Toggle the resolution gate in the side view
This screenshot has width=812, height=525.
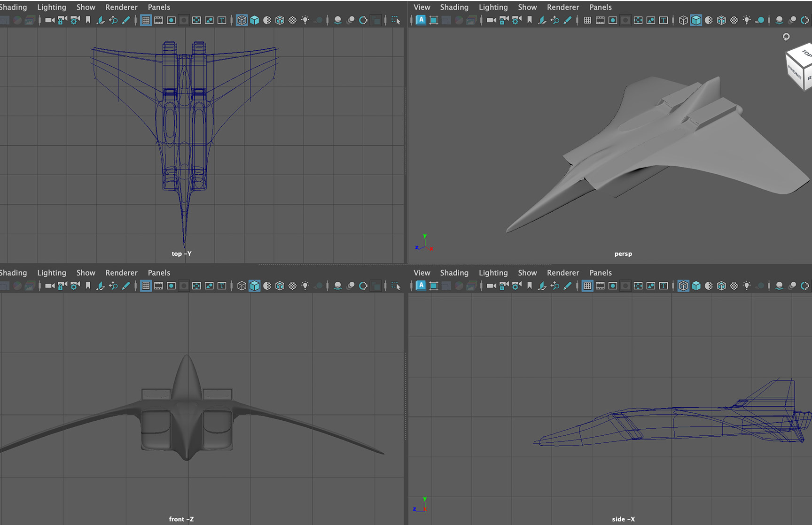coord(613,286)
